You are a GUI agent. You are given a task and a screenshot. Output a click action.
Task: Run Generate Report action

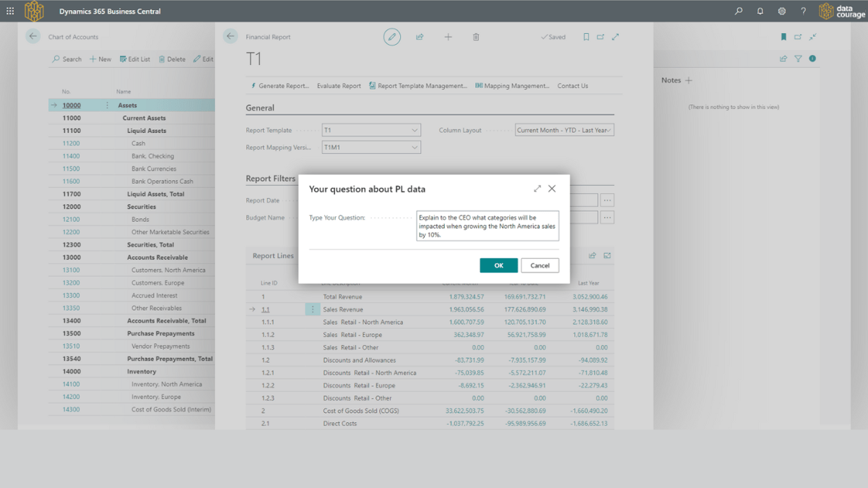click(281, 85)
